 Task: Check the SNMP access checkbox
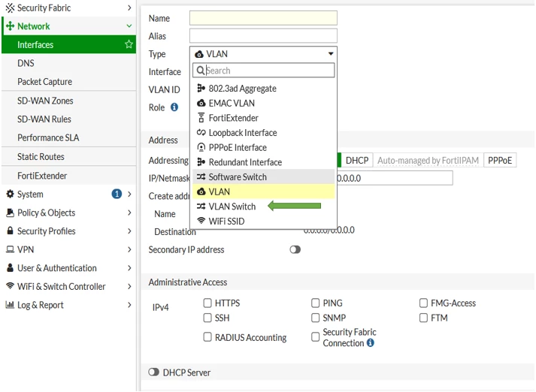tap(316, 318)
